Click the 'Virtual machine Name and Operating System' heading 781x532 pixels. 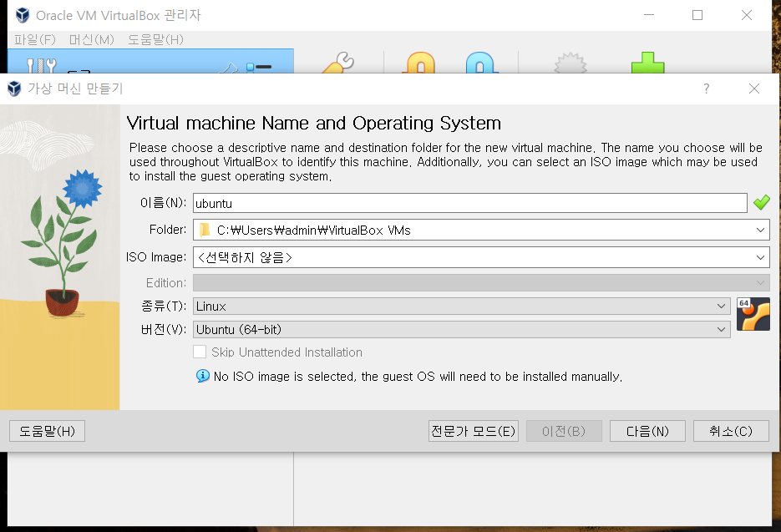[314, 123]
